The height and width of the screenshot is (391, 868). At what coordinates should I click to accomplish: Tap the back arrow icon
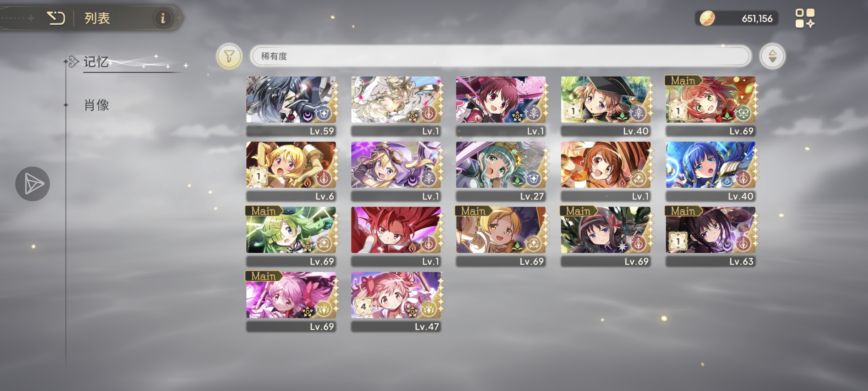pos(56,18)
